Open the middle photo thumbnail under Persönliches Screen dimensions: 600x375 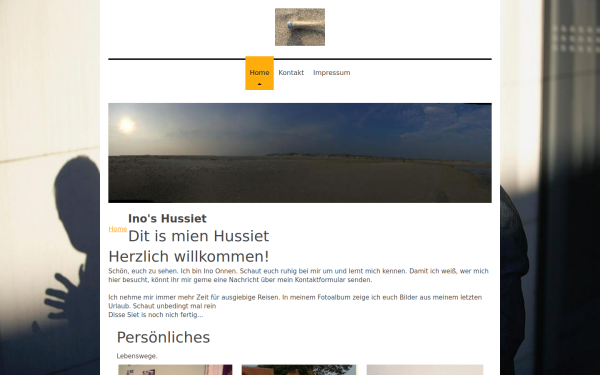(299, 370)
